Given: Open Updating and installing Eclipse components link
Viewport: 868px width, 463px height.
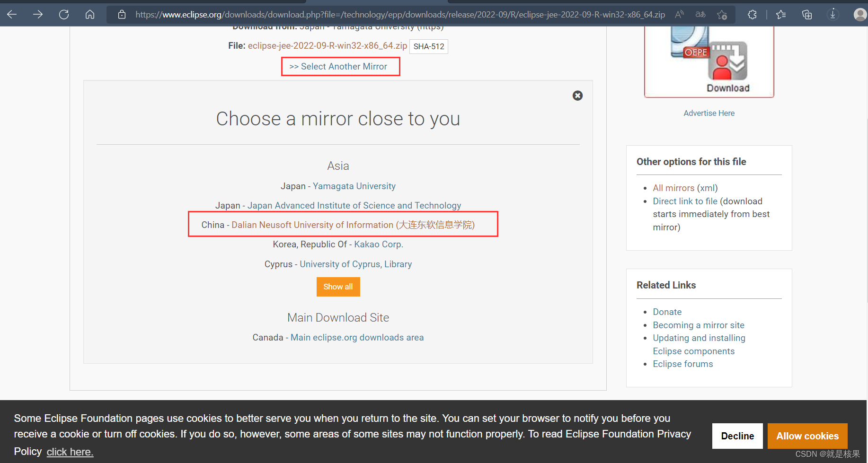Looking at the screenshot, I should [x=699, y=345].
